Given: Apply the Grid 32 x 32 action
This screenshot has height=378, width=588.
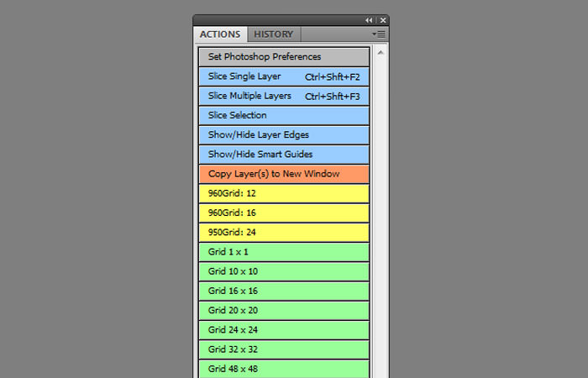Looking at the screenshot, I should 284,349.
